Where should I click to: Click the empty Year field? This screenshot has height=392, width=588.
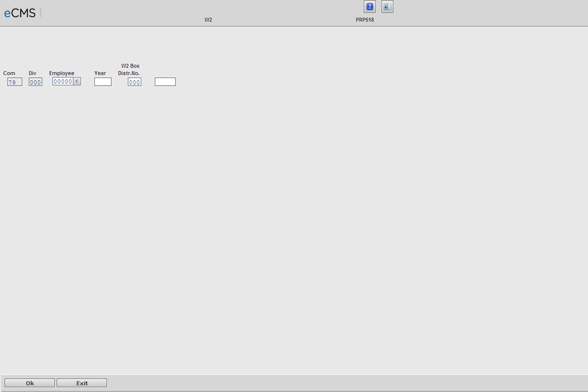click(103, 82)
